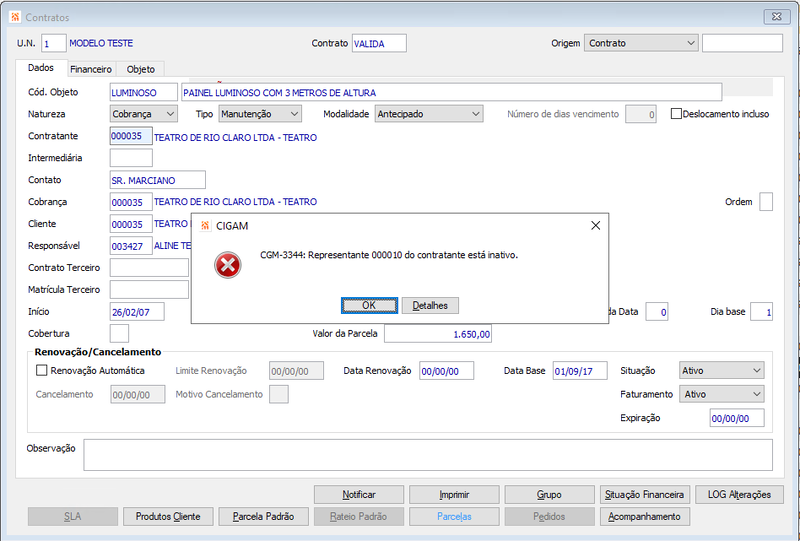Click the Cliente code field

pos(131,224)
